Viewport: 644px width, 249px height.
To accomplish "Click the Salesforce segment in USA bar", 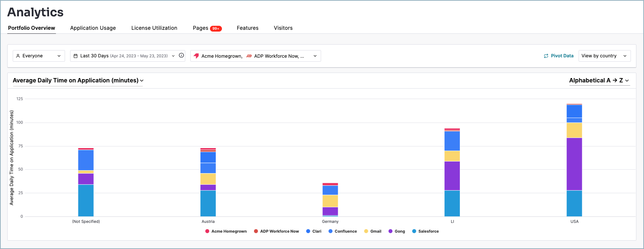I will point(574,203).
